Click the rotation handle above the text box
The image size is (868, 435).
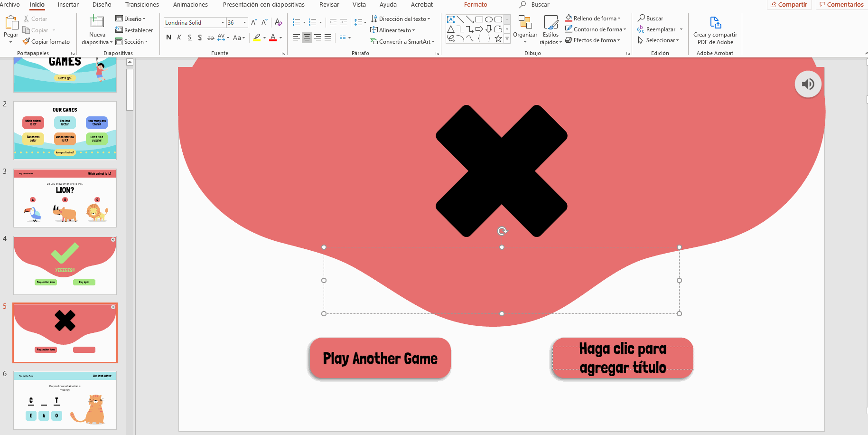coord(502,231)
